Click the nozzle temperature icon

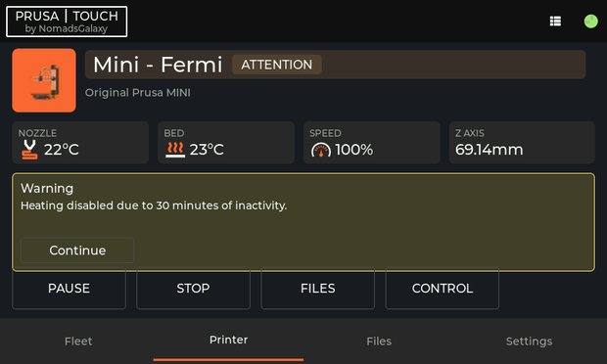(29, 150)
